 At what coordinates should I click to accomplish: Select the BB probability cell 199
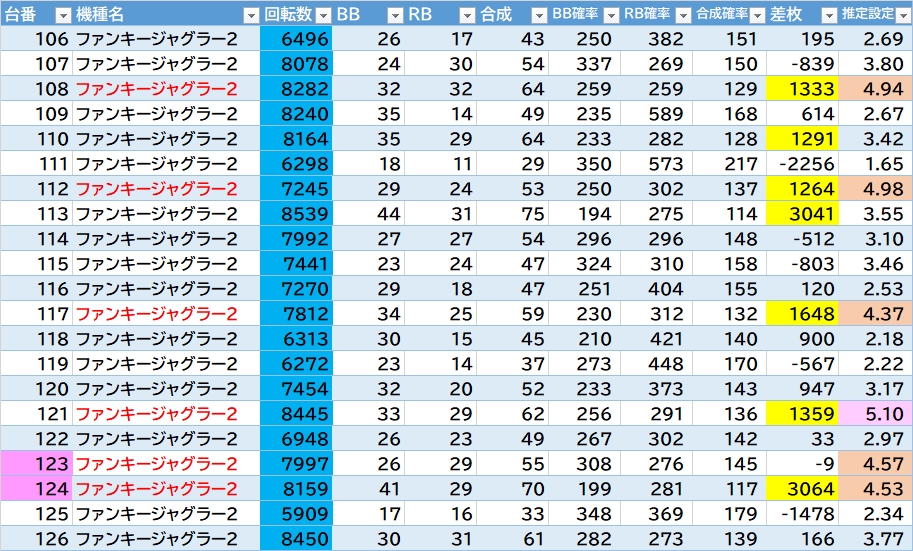coord(584,489)
